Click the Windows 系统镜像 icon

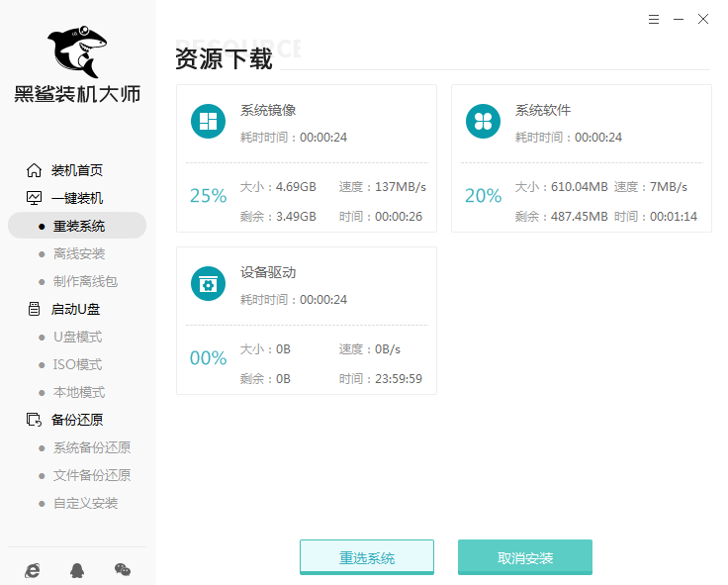pyautogui.click(x=208, y=122)
